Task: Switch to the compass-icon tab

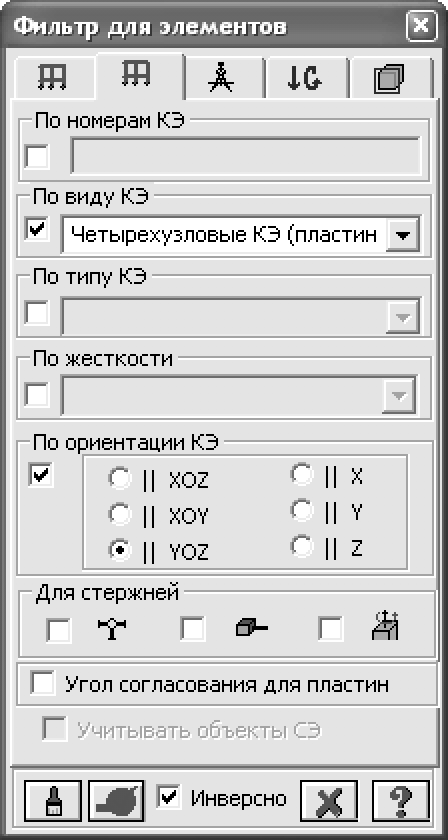Action: click(220, 79)
